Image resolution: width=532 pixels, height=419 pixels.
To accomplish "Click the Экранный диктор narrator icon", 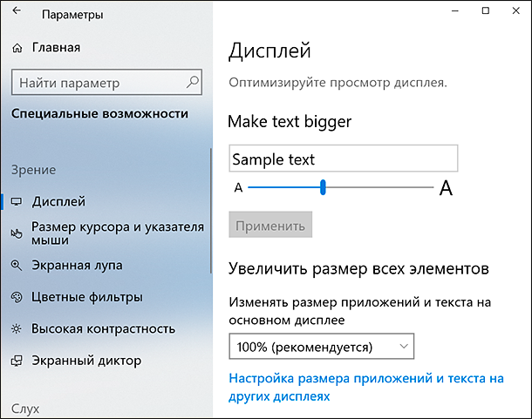I will point(17,361).
